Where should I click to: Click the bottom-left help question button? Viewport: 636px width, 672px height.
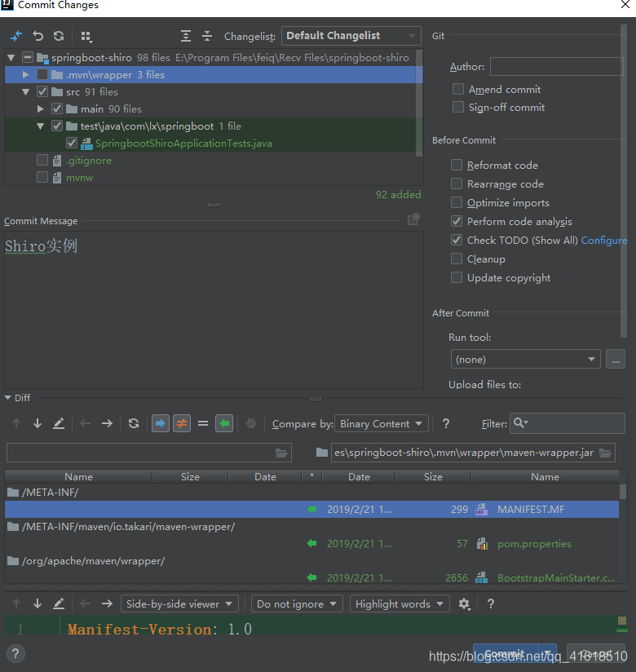15,653
